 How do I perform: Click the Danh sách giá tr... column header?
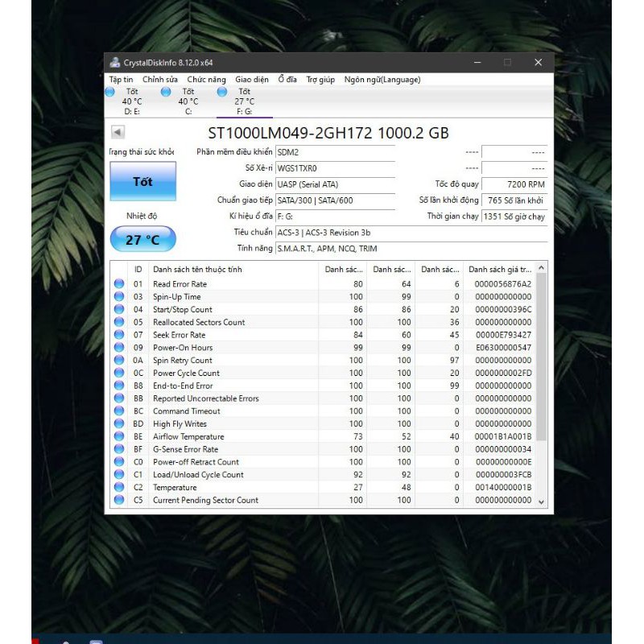click(x=500, y=270)
